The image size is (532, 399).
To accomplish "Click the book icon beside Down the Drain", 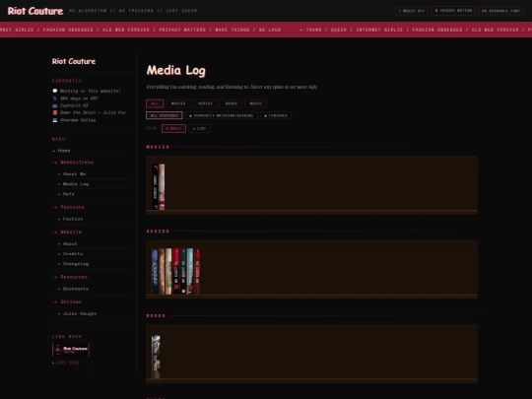I will (55, 112).
